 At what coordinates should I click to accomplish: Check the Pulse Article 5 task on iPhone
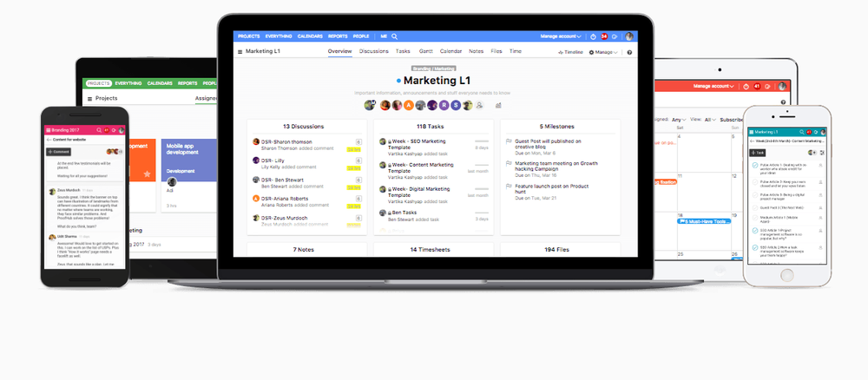[755, 194]
